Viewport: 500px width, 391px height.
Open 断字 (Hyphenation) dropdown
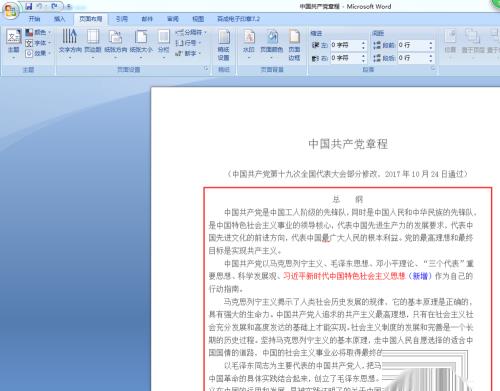[188, 53]
